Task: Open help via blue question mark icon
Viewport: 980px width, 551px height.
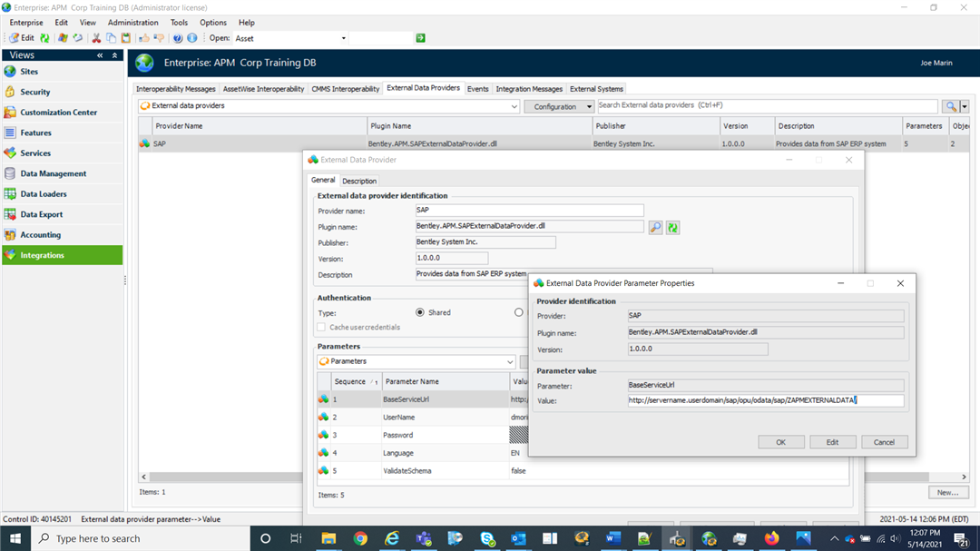Action: 178,38
